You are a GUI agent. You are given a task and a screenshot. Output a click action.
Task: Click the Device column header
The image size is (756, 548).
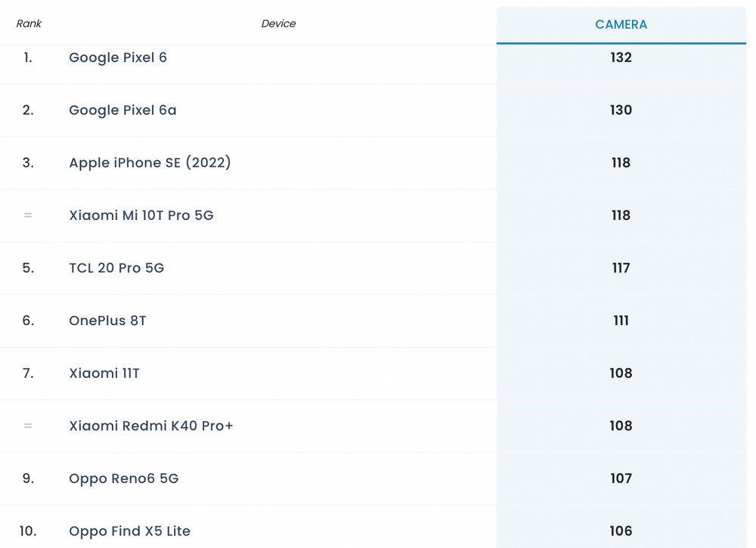(278, 23)
